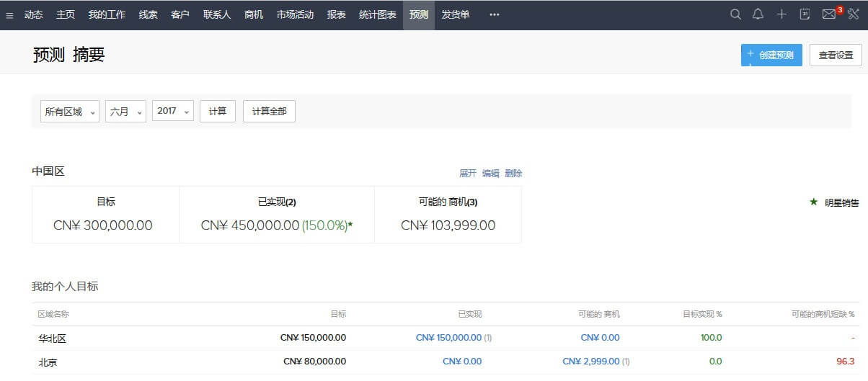
Task: Click the 计算 button
Action: (218, 112)
